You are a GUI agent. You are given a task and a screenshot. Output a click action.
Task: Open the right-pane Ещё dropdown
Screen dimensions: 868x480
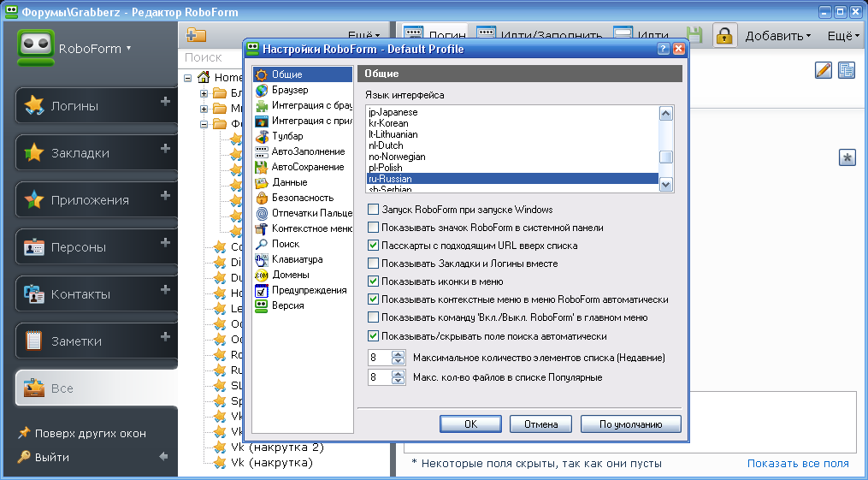(x=844, y=36)
